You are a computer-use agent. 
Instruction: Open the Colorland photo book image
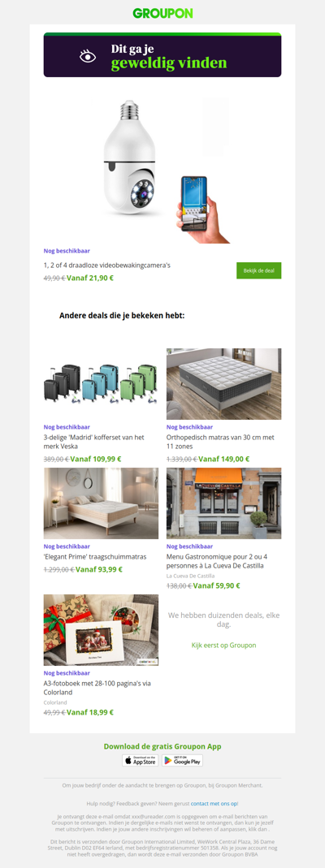point(101,630)
